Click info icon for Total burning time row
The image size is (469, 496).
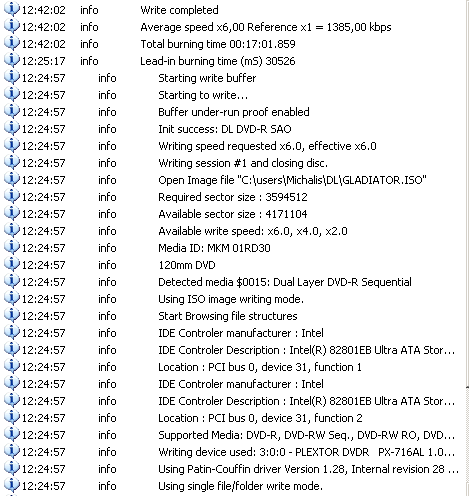(x=12, y=43)
